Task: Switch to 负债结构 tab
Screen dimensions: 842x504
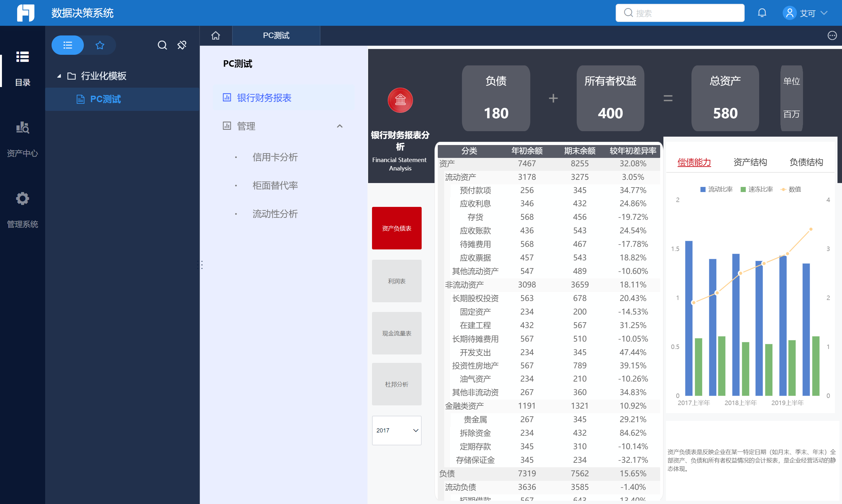Action: click(x=806, y=162)
